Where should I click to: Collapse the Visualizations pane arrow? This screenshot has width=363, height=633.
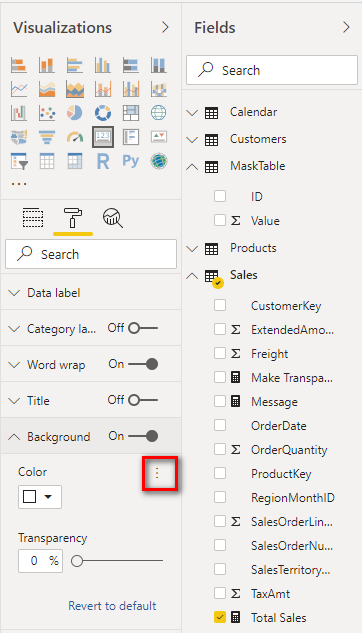tap(165, 27)
